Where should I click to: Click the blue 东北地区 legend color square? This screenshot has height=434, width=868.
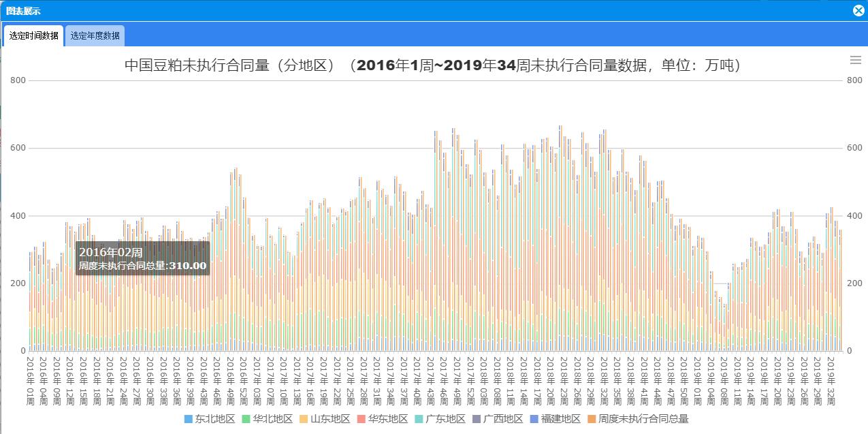point(189,419)
